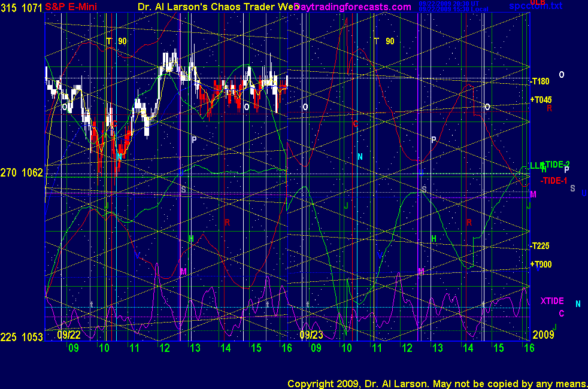This screenshot has height=389, width=588.
Task: Click the '09/22/2009 20:30 UT' timestamp
Action: [x=449, y=4]
